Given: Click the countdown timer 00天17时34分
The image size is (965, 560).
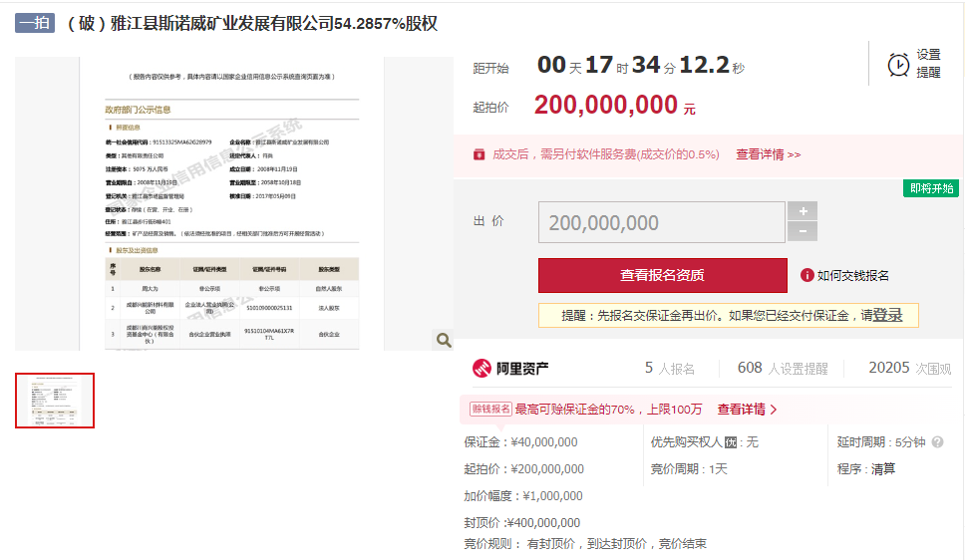Looking at the screenshot, I should [x=641, y=65].
